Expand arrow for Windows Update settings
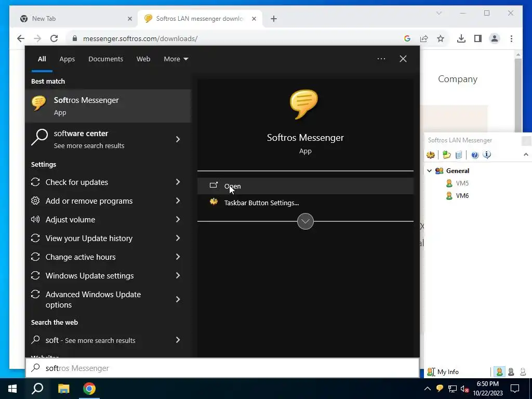 (178, 275)
